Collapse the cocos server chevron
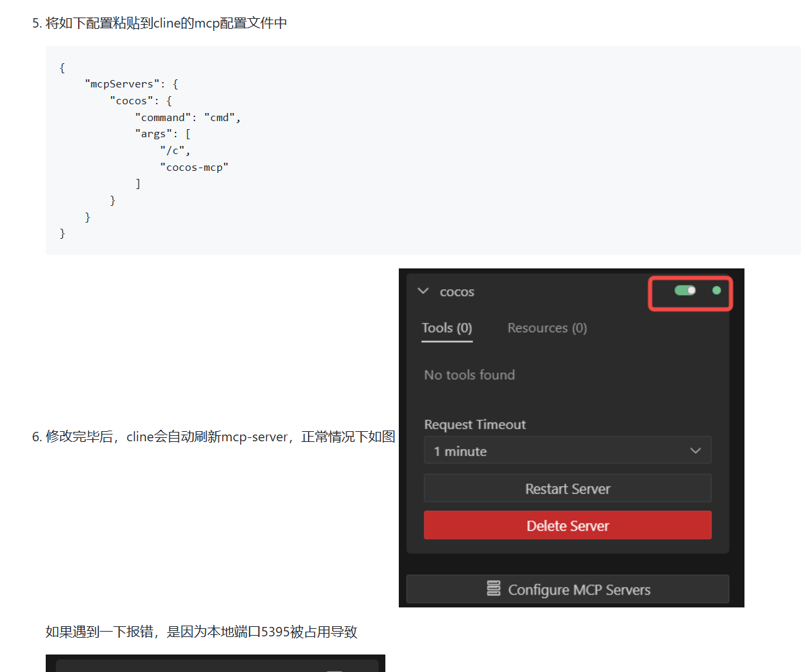The image size is (805, 672). point(423,291)
